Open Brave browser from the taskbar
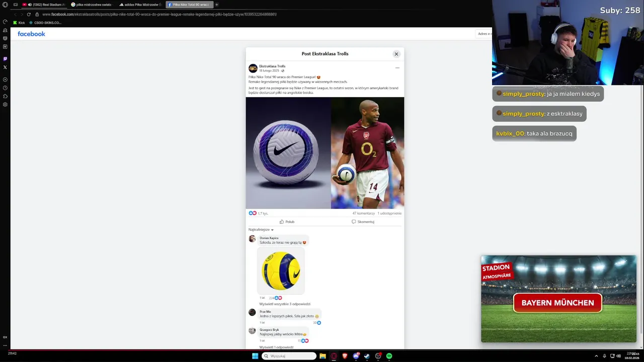The image size is (644, 362). (345, 356)
